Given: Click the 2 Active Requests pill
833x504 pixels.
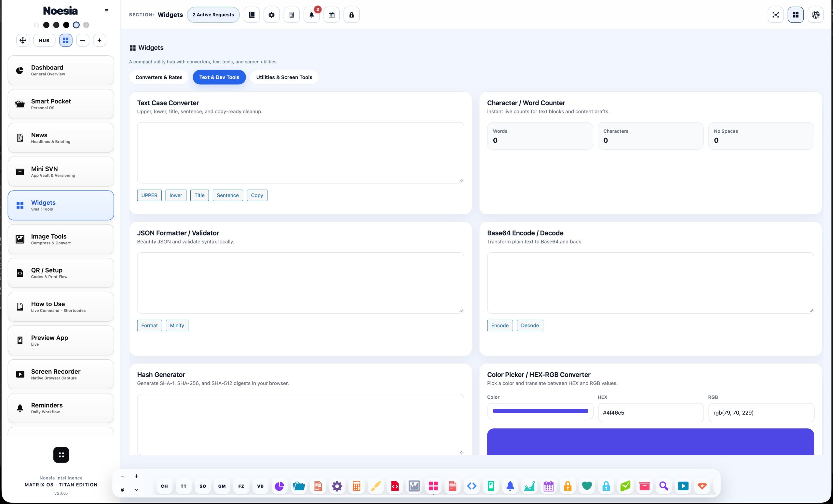Looking at the screenshot, I should (x=213, y=15).
